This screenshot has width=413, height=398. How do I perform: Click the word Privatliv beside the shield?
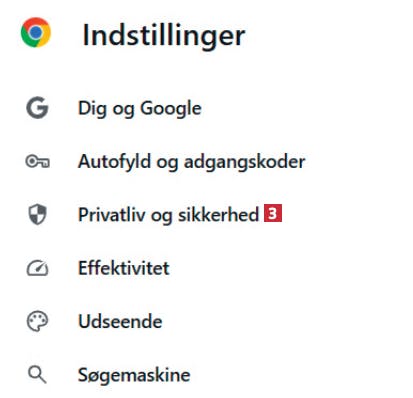[112, 215]
